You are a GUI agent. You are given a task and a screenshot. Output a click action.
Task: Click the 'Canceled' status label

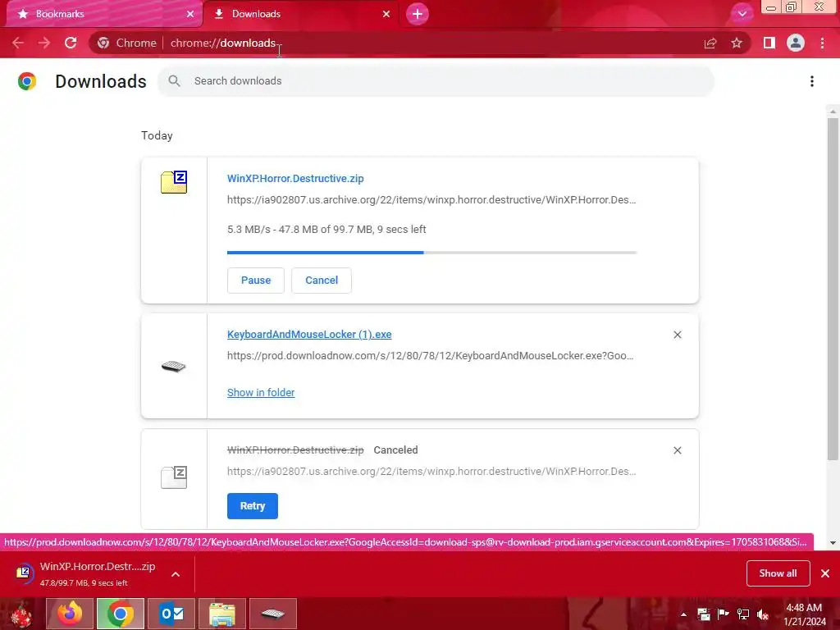pos(395,450)
